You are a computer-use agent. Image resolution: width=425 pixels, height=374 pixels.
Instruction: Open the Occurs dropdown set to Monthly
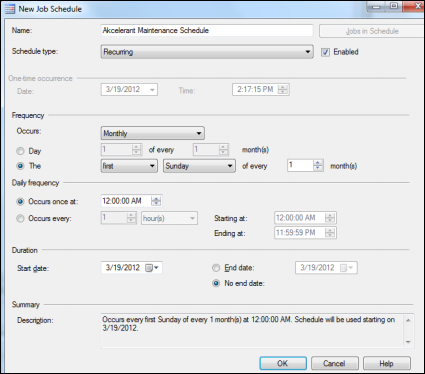(x=153, y=133)
